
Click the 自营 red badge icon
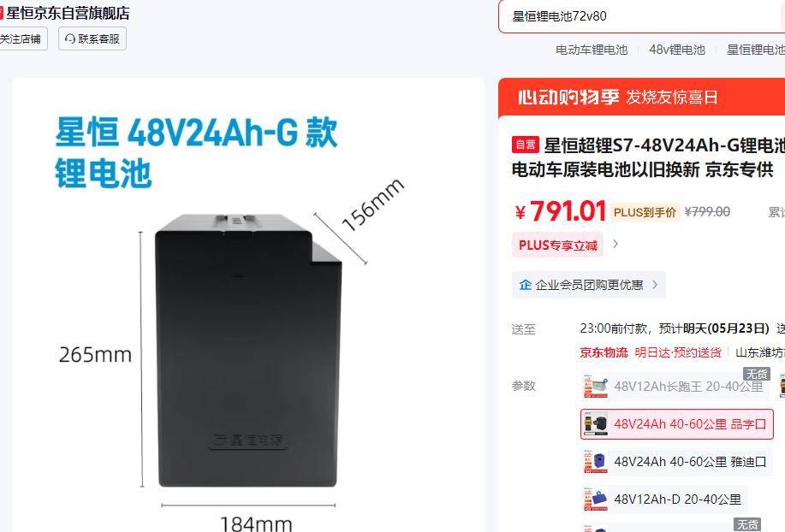point(525,145)
